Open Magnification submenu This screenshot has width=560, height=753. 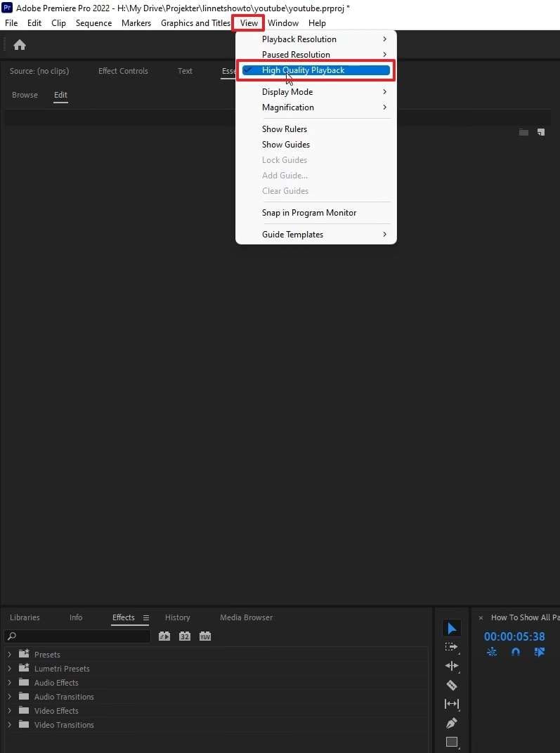tap(316, 107)
